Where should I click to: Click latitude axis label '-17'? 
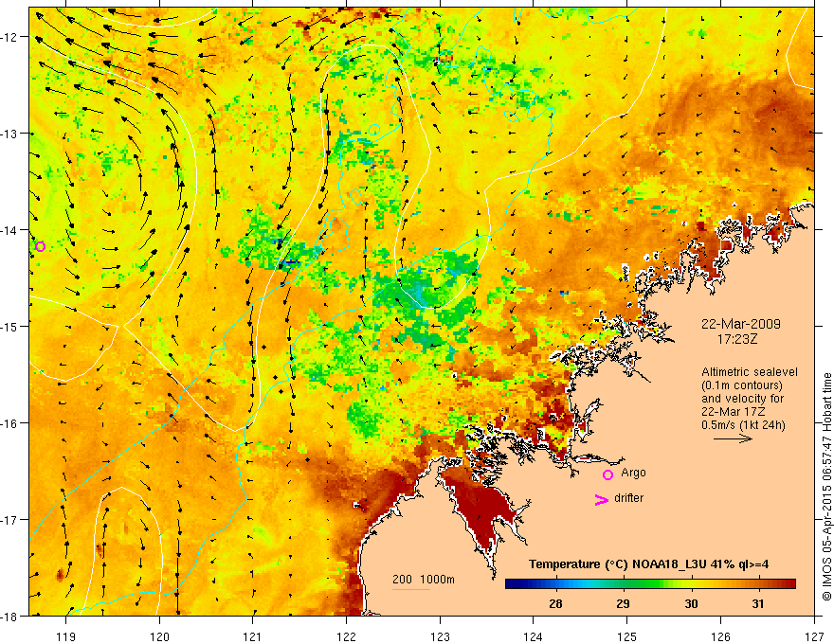point(9,520)
